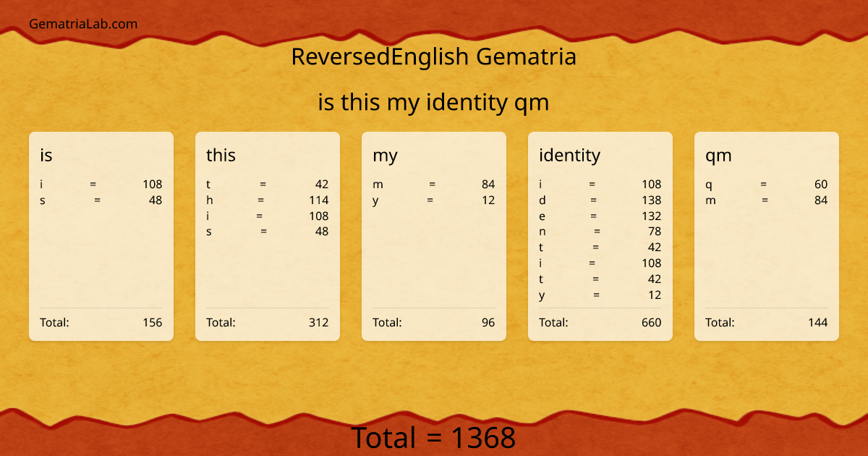Image resolution: width=868 pixels, height=456 pixels.
Task: Click the ReversedEnglish Gematria heading
Action: click(x=434, y=56)
